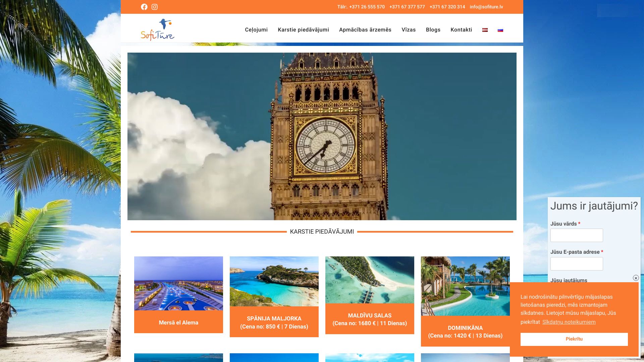Click the SofiTūre logo

click(x=157, y=29)
